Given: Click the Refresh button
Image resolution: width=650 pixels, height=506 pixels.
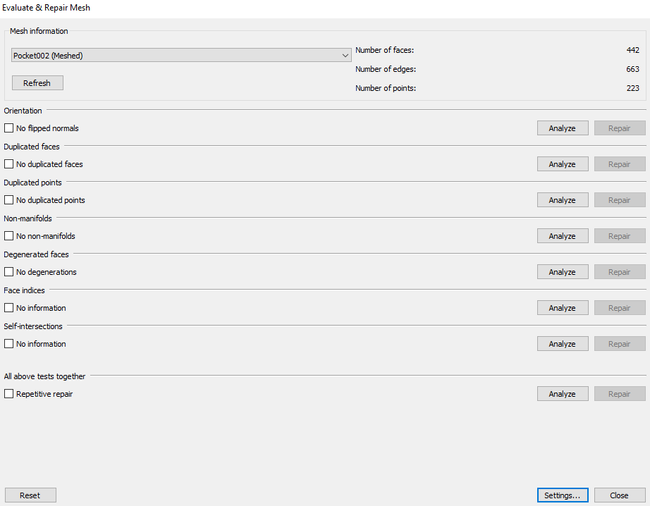Looking at the screenshot, I should 37,83.
